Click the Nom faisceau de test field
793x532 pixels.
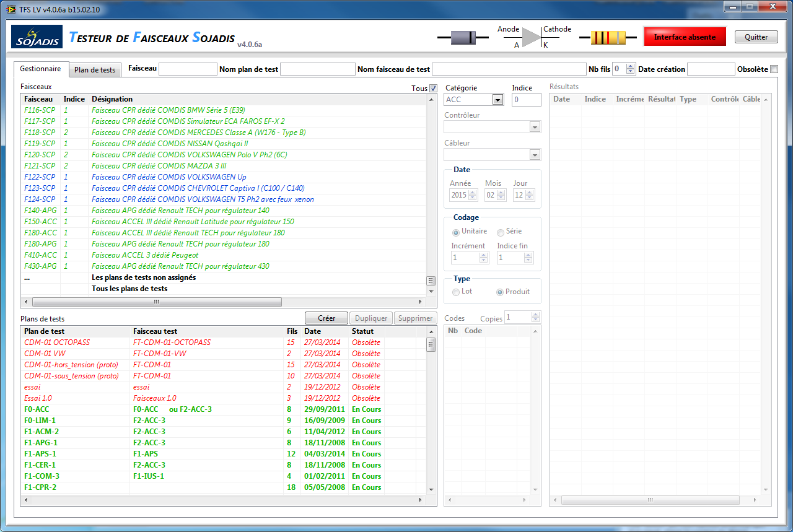click(x=509, y=69)
